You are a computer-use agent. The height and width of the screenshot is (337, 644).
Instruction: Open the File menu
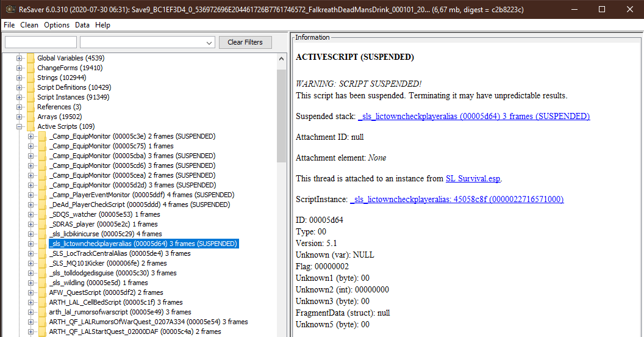point(9,25)
